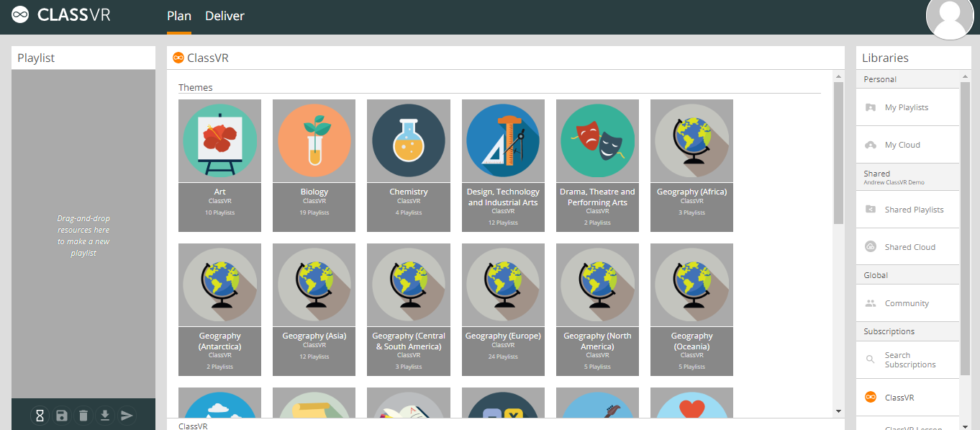Viewport: 980px width, 430px height.
Task: Open Geography (Oceania) globe image
Action: tap(691, 285)
